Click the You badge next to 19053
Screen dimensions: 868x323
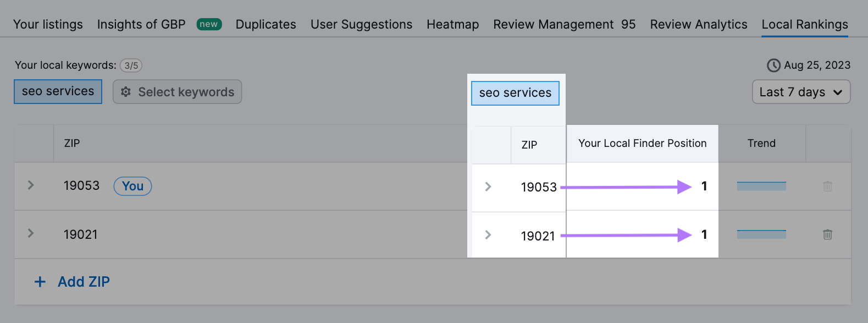coord(132,186)
